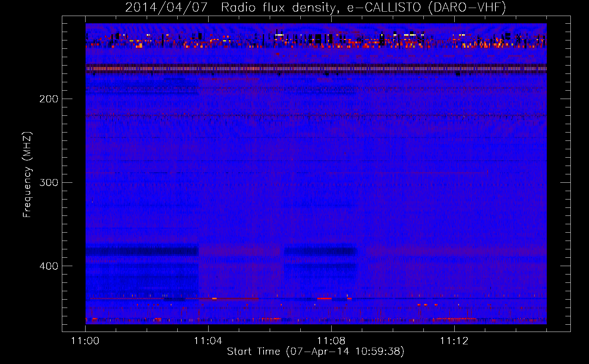The width and height of the screenshot is (589, 364).
Task: Click the 'Frequency (MHZ)' axis label
Action: tap(27, 175)
